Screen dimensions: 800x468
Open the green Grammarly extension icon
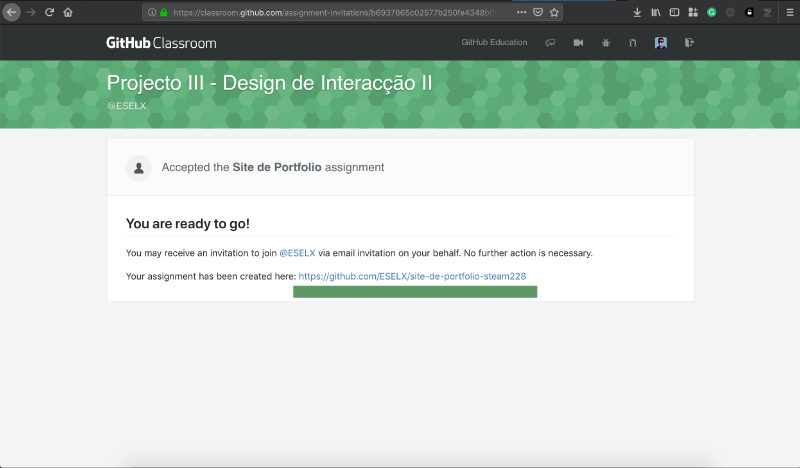[712, 12]
